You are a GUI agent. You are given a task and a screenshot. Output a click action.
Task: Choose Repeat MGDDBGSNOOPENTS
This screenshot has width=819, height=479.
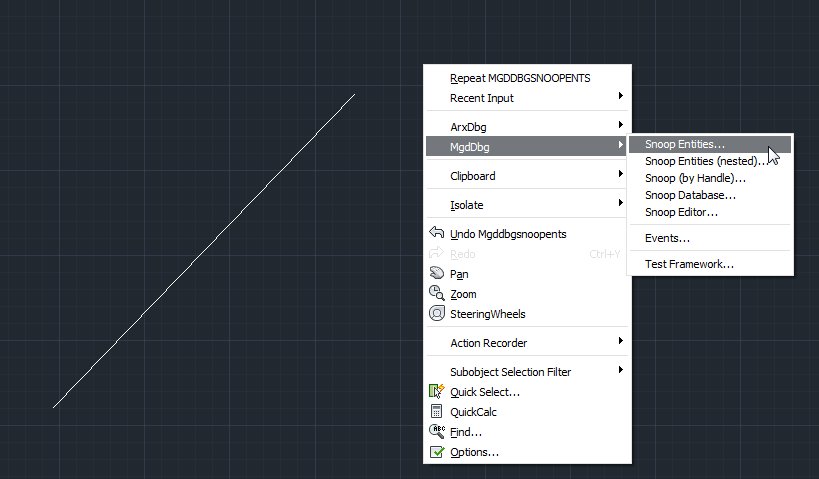(x=527, y=78)
